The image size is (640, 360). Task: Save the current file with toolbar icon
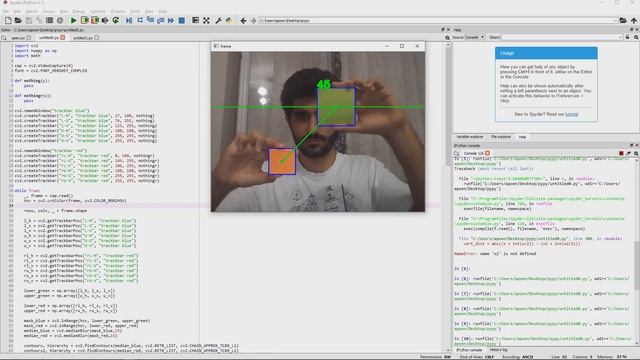click(29, 20)
